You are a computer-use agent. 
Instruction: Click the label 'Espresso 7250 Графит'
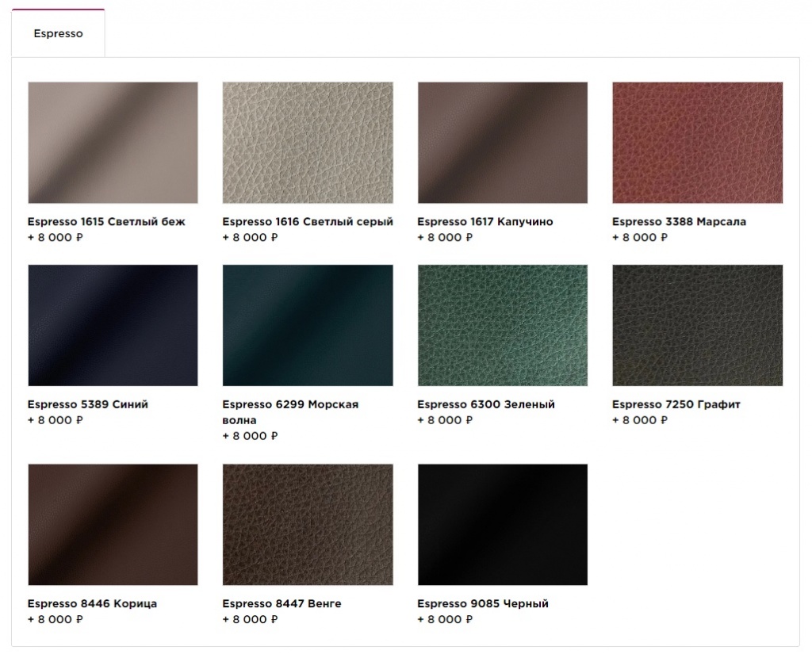676,404
